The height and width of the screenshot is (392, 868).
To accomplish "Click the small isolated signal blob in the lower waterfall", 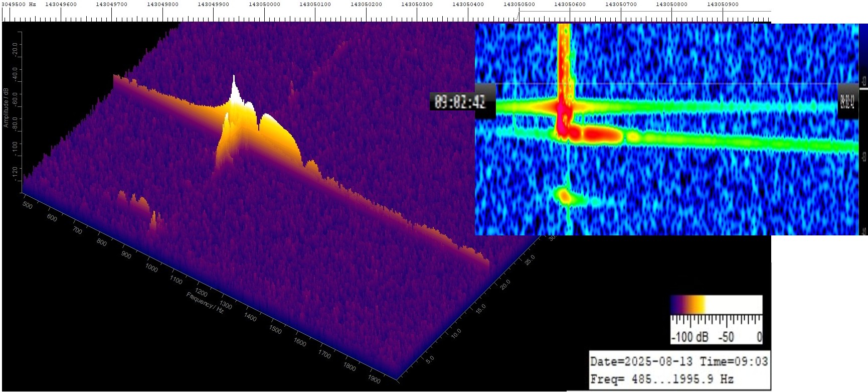I will (x=565, y=196).
